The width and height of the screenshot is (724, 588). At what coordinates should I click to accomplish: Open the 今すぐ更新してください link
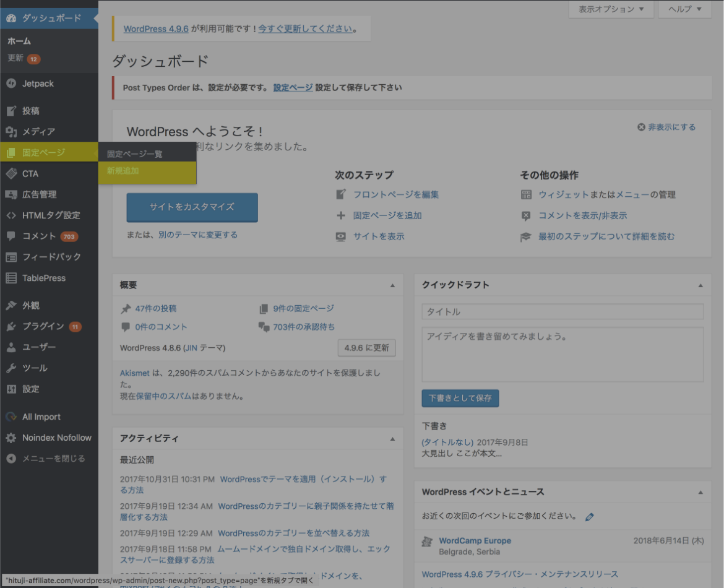(305, 28)
